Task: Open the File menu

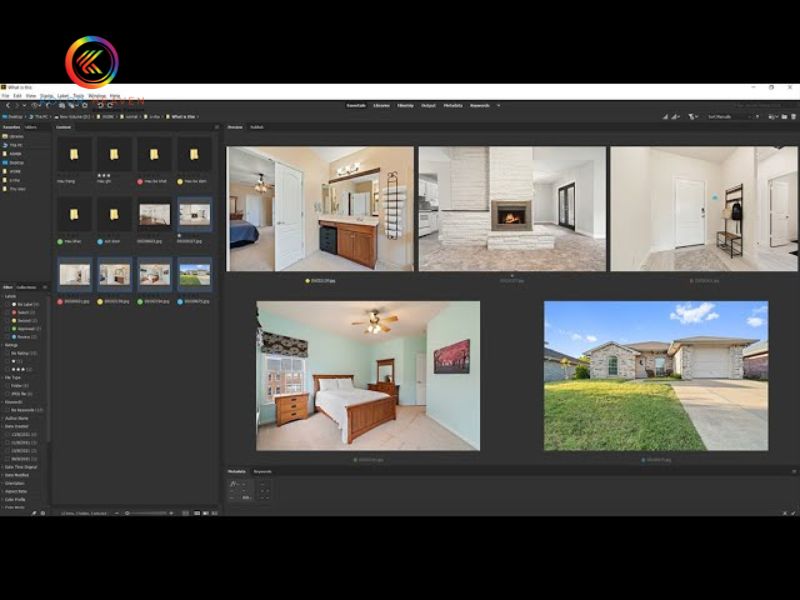Action: tap(5, 96)
